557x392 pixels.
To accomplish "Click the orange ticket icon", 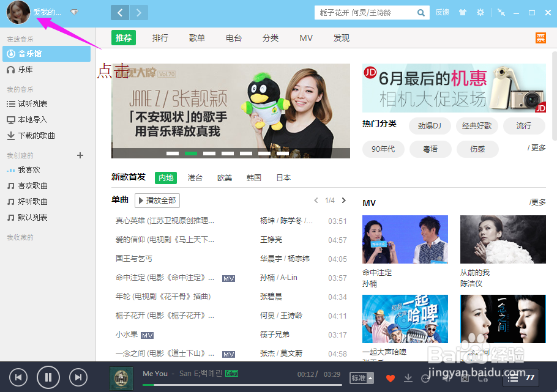I will pyautogui.click(x=540, y=38).
